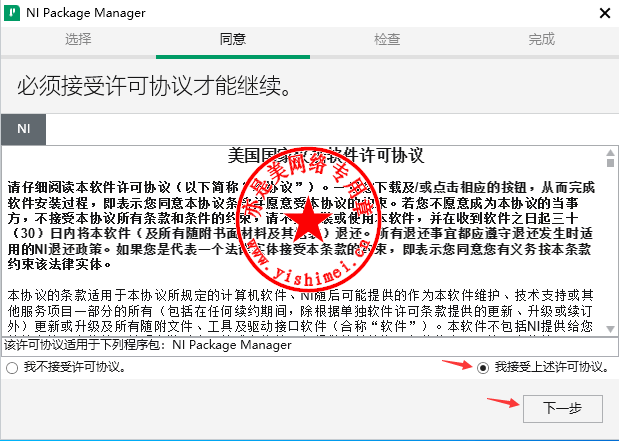Viewport: 619px width, 441px height.
Task: Click the heading 必须接受许可协议才能继续
Action: (155, 86)
